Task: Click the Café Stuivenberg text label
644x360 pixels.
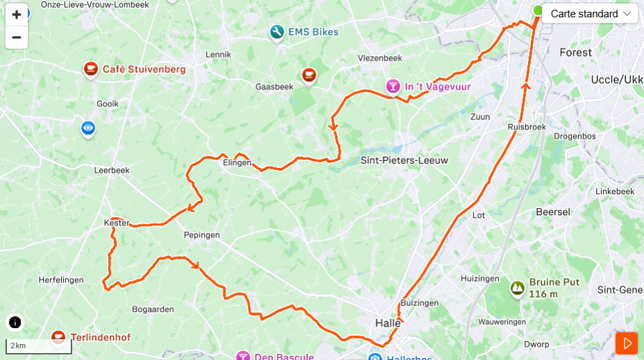Action: tap(144, 69)
